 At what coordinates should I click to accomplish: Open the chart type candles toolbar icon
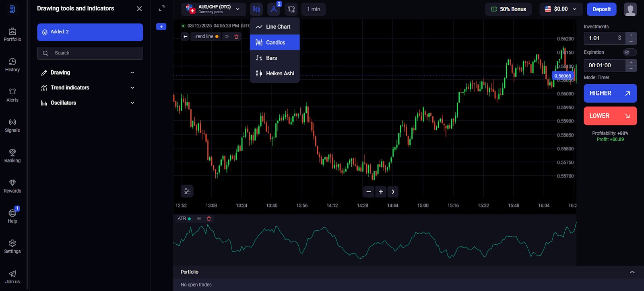[256, 9]
